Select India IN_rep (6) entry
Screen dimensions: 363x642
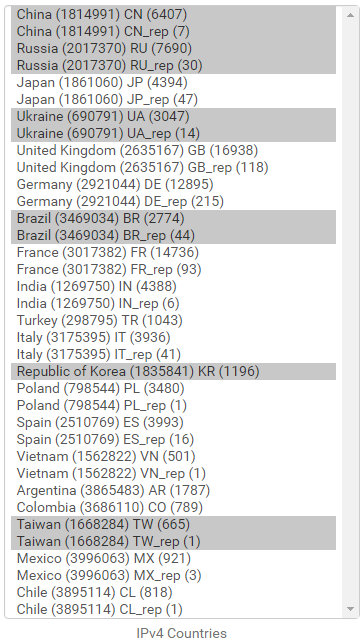point(174,303)
